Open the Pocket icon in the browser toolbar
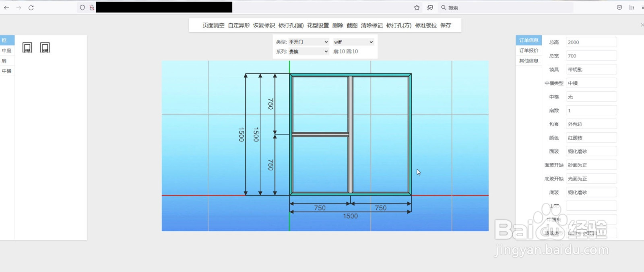 coord(619,8)
